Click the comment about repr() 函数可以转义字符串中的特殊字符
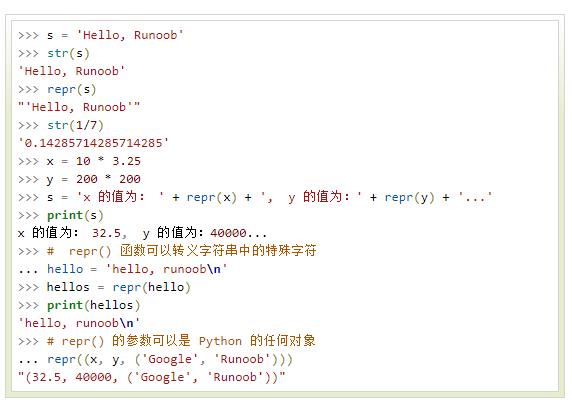572x402 pixels. (x=167, y=251)
